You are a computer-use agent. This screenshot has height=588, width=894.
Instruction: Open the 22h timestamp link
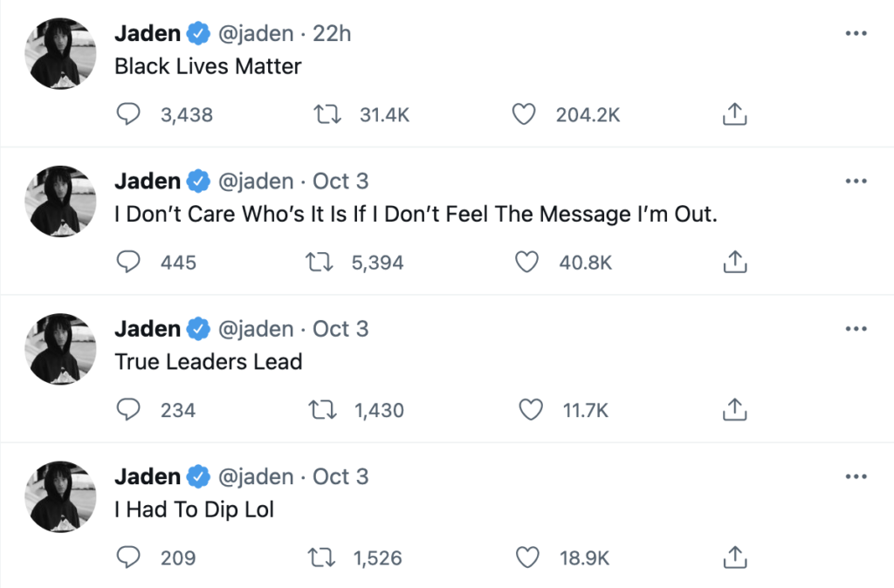click(333, 34)
